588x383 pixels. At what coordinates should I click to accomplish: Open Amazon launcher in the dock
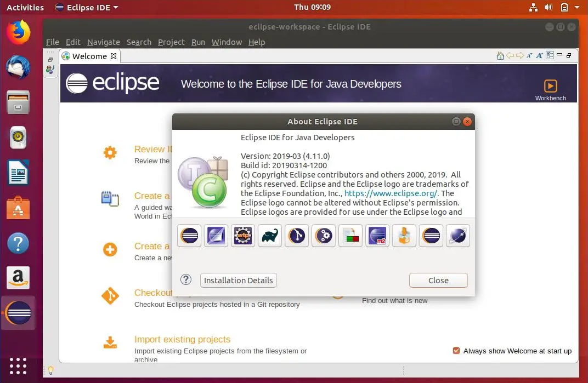click(18, 278)
